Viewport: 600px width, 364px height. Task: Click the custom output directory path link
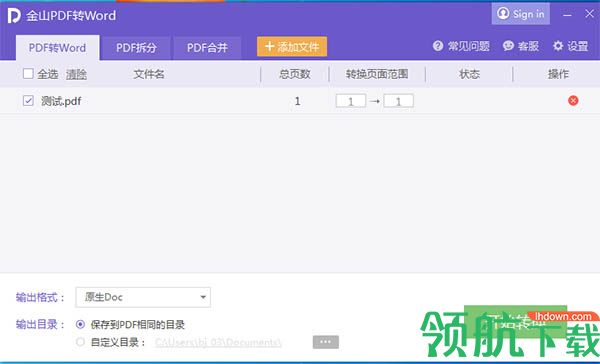218,342
